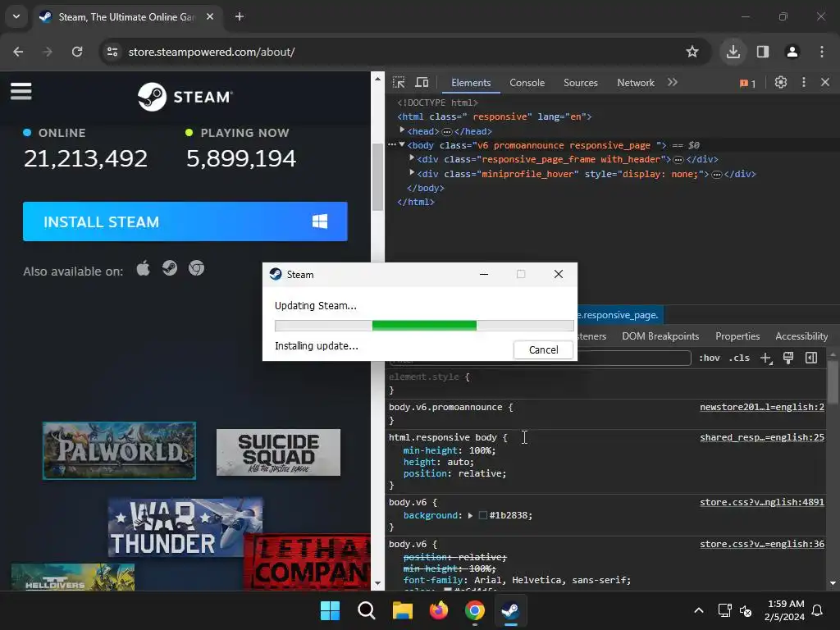The image size is (840, 630).
Task: Bookmark this page with the star icon
Action: pyautogui.click(x=692, y=52)
